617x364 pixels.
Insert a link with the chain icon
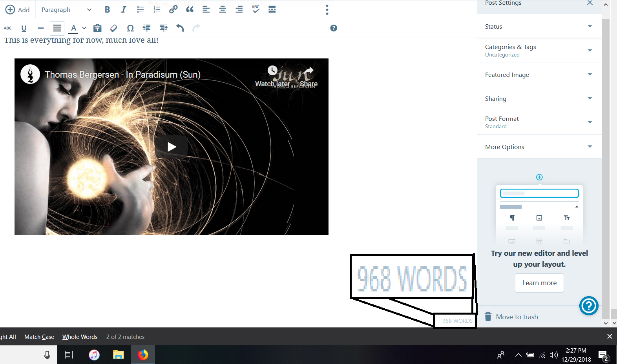click(173, 10)
